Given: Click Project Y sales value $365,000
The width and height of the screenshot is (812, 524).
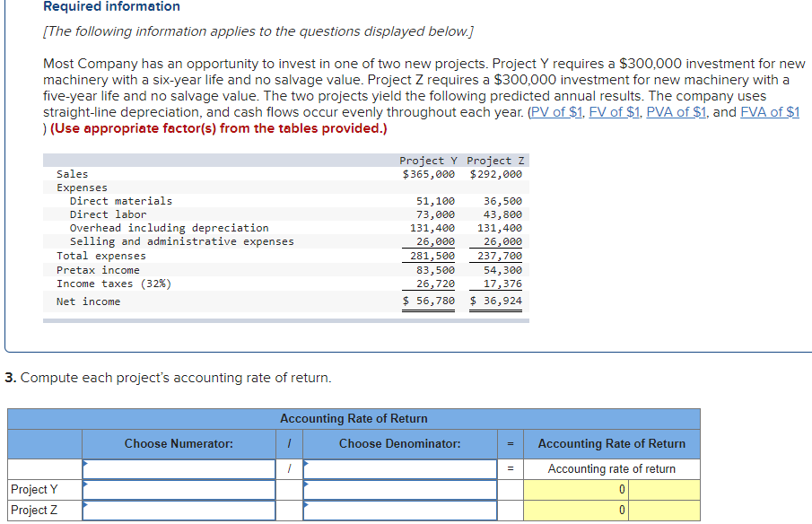Looking at the screenshot, I should click(x=429, y=174).
